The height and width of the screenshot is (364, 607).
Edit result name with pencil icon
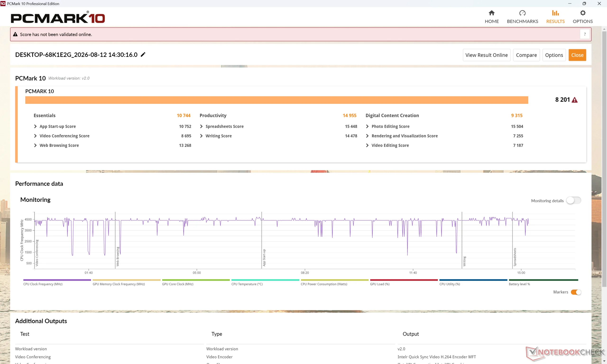(143, 55)
